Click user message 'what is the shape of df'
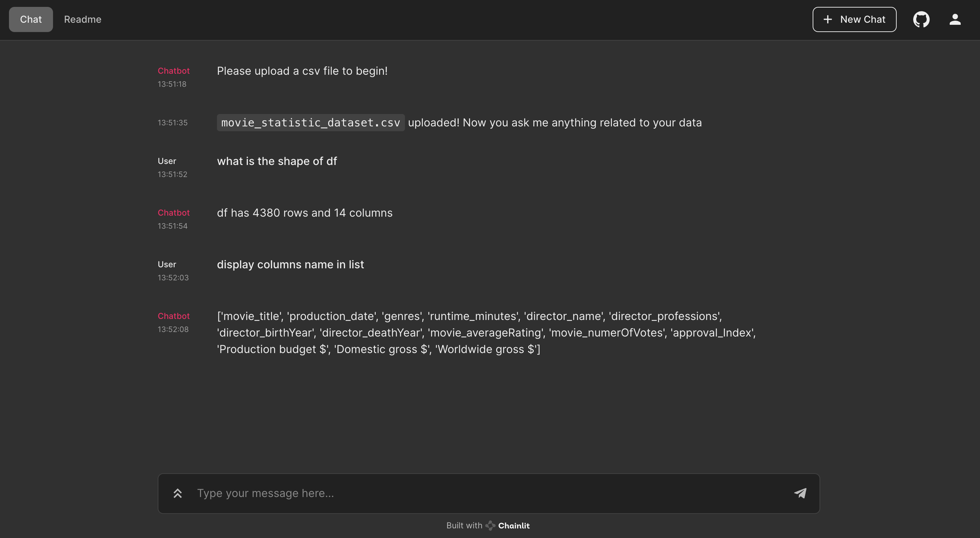The image size is (980, 538). pyautogui.click(x=277, y=161)
